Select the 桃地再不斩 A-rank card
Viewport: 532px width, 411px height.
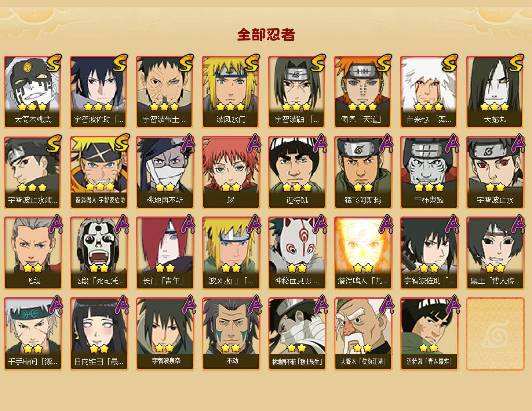pyautogui.click(x=165, y=172)
